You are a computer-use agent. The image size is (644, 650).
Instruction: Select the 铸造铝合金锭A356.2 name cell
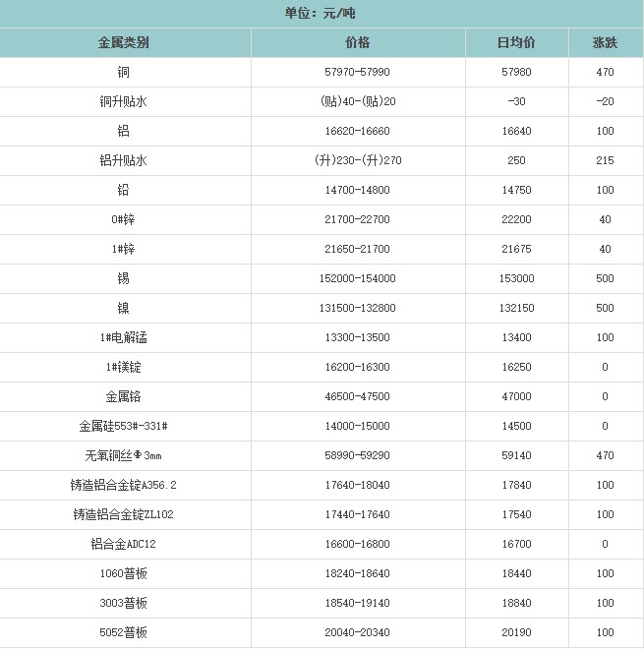[x=124, y=486]
